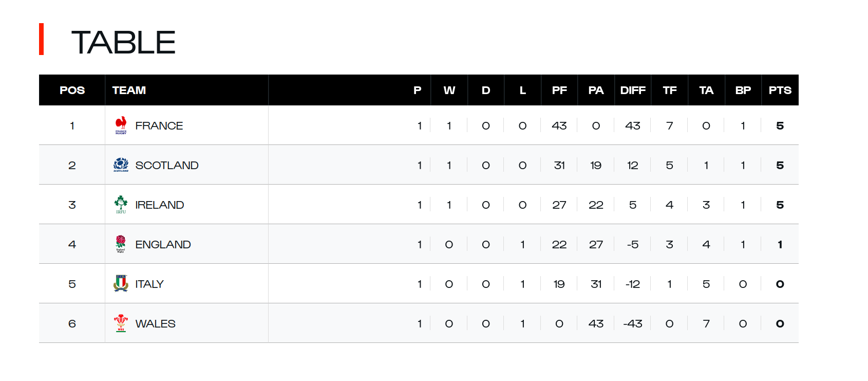
Task: Open the WALES team name link
Action: point(155,324)
